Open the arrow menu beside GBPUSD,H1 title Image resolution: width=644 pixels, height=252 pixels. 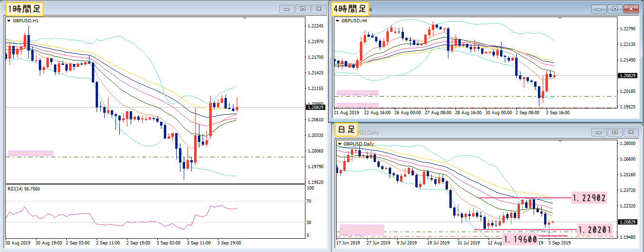(x=9, y=20)
